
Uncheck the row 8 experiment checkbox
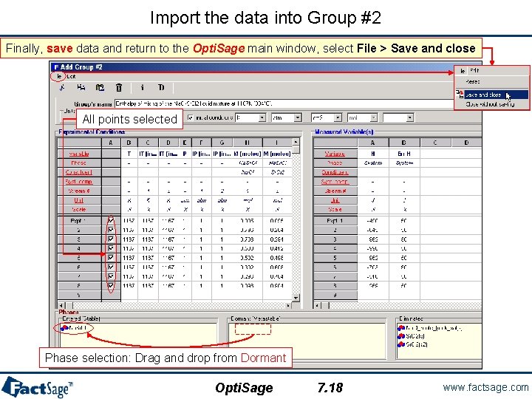[111, 286]
